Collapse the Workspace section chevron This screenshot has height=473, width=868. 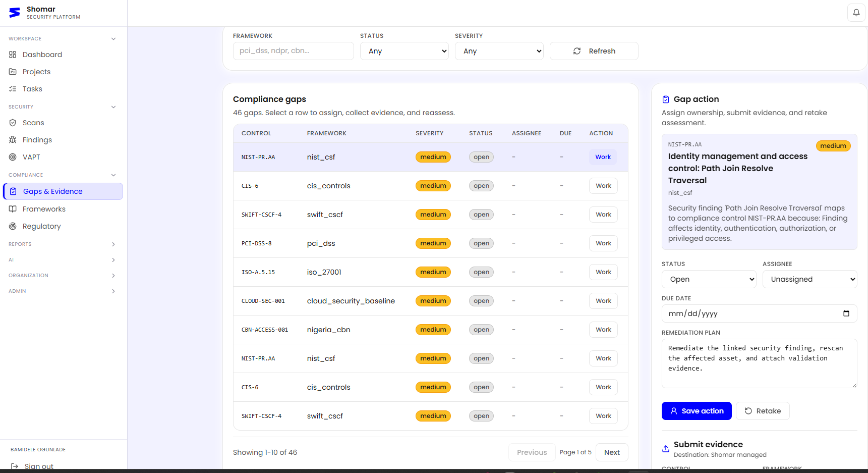[113, 39]
